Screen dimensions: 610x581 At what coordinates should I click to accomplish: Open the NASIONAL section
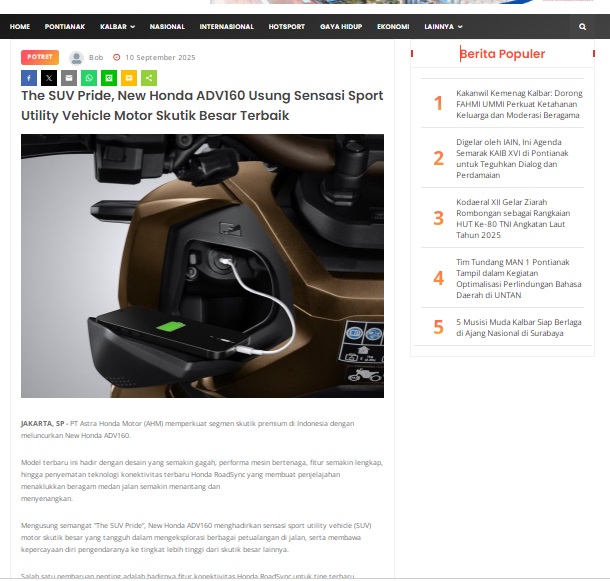point(167,26)
